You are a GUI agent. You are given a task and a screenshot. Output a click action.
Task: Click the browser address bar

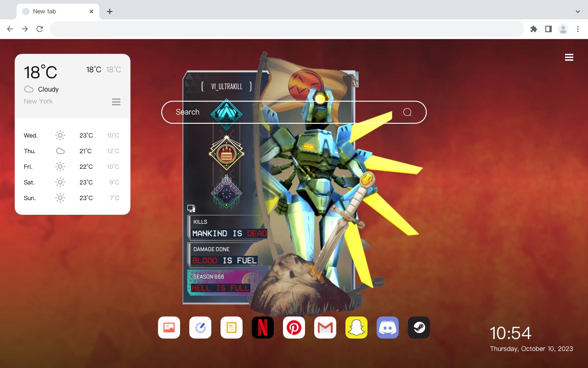[287, 29]
